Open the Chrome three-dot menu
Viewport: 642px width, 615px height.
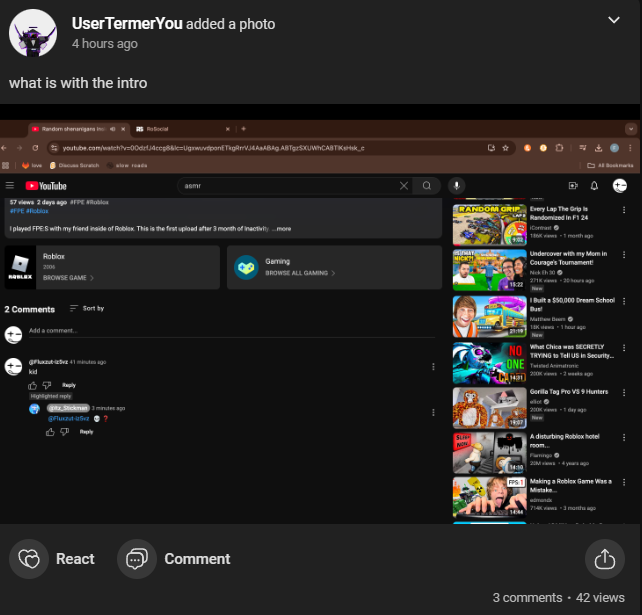point(630,148)
